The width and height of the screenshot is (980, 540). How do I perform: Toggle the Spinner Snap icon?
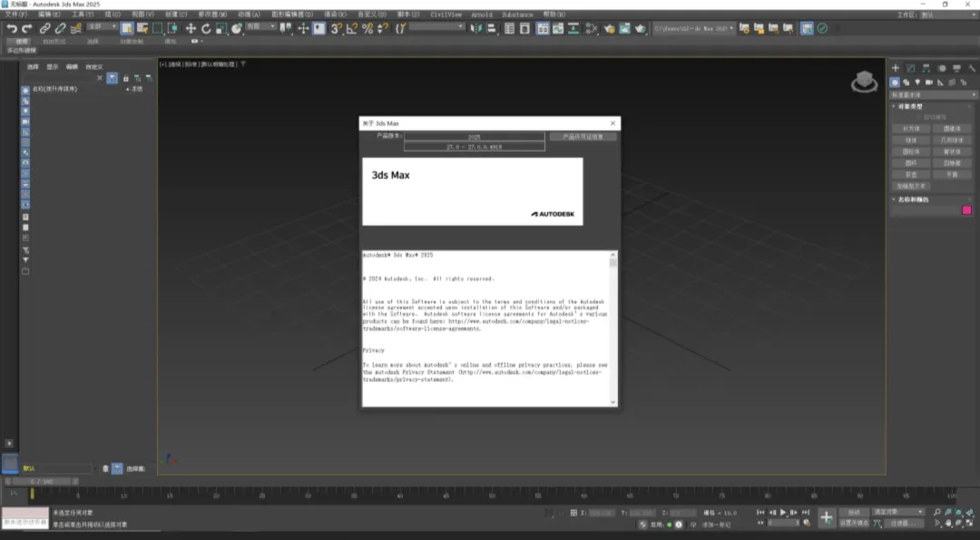(x=383, y=28)
